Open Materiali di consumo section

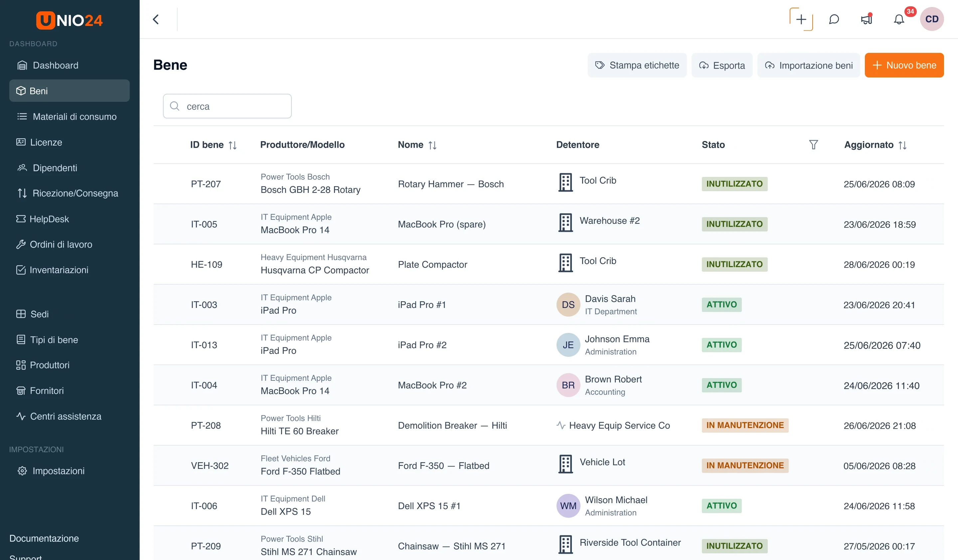click(x=70, y=117)
